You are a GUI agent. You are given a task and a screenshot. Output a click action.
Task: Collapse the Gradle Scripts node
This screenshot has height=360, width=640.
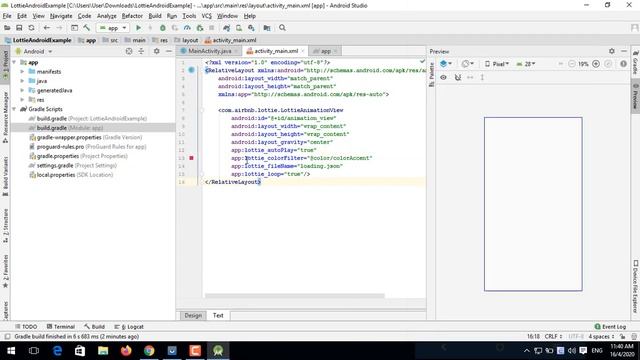[15, 109]
